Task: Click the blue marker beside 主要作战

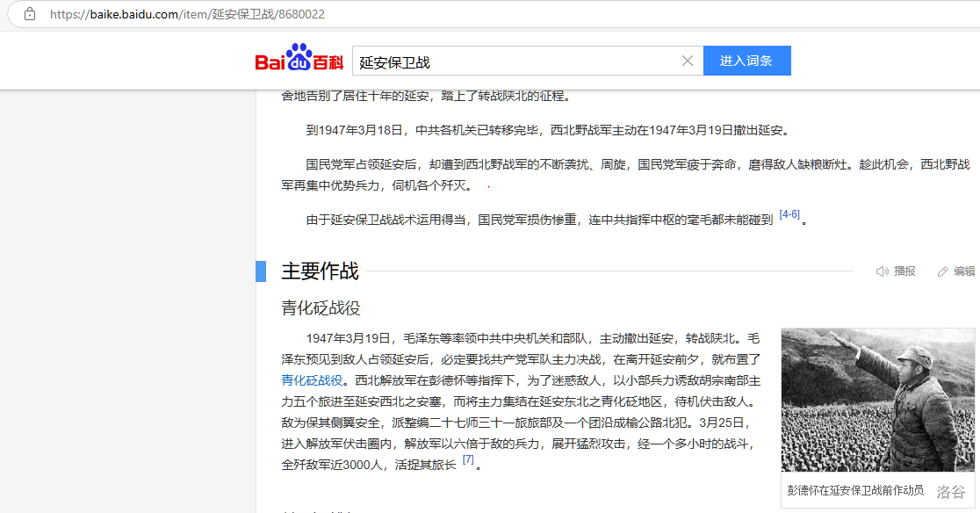Action: click(x=261, y=271)
